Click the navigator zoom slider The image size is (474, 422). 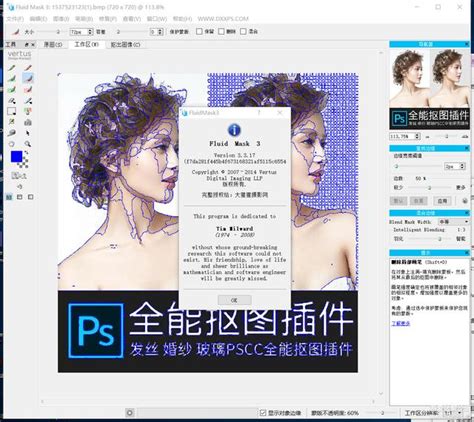446,137
